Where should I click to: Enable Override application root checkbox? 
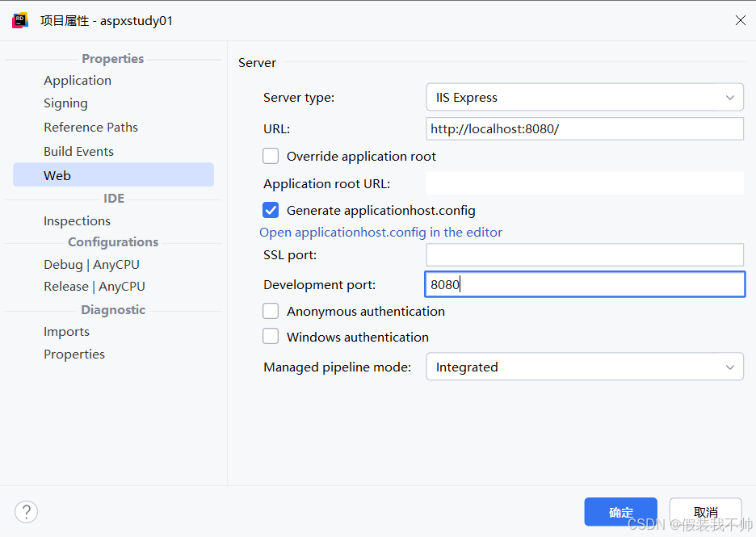click(271, 157)
